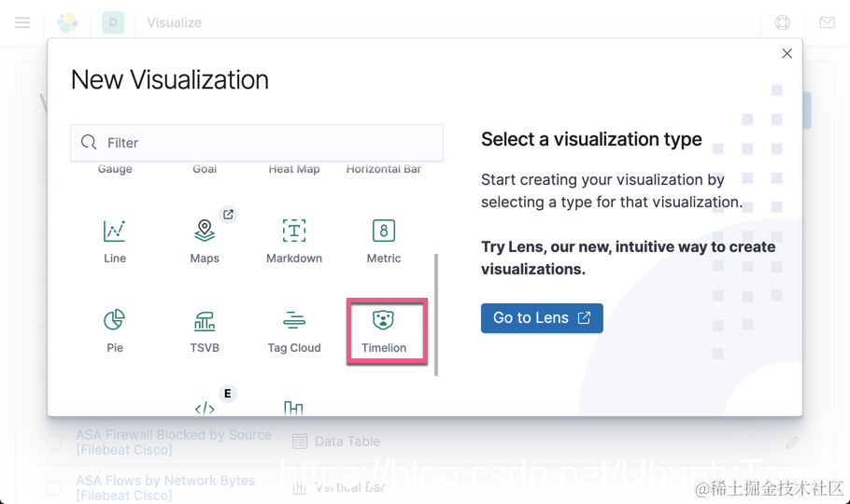Click the Vertical Bar icon at the bottom of the list

(x=293, y=408)
